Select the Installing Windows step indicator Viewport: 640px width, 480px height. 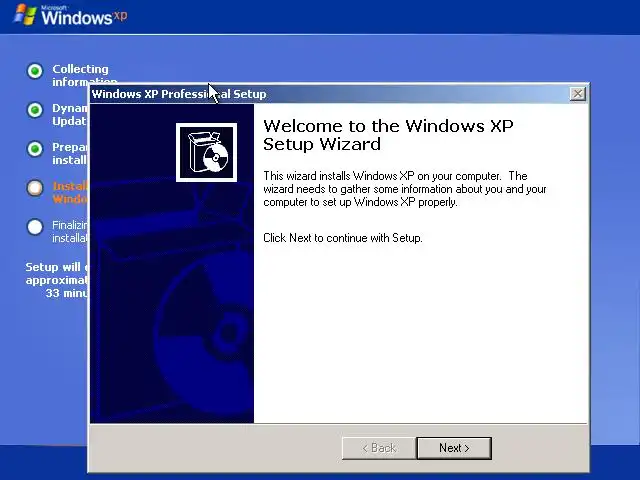coord(35,188)
